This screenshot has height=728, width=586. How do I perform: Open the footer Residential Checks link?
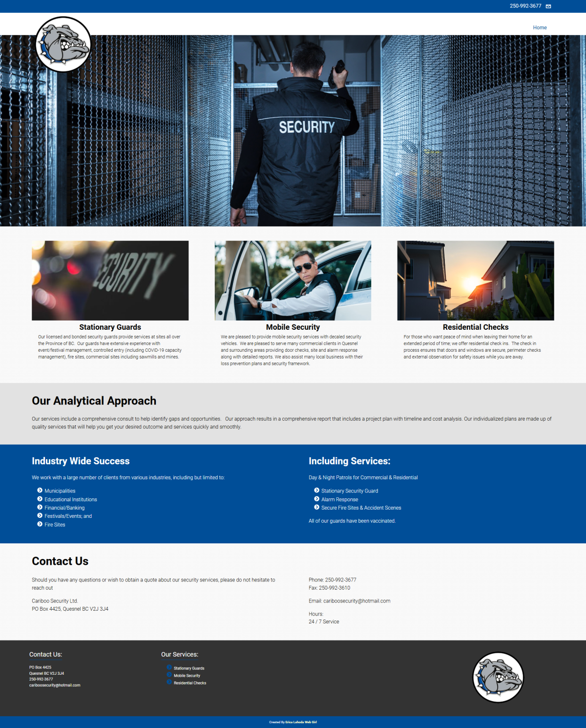click(x=190, y=683)
